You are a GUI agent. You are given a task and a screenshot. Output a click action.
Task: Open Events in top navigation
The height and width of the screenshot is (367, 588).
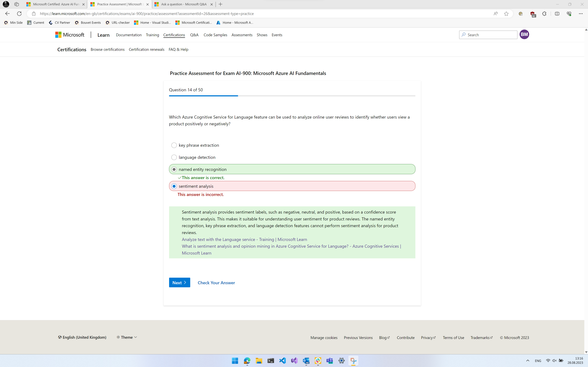(277, 35)
